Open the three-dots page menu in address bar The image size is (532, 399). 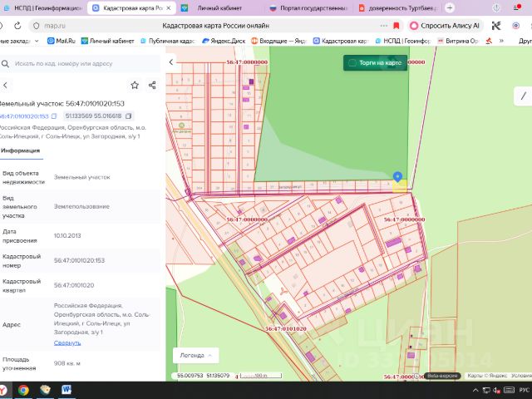384,26
